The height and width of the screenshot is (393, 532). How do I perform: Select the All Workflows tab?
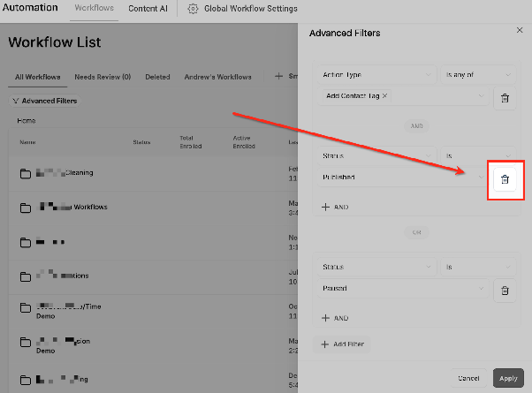pyautogui.click(x=37, y=77)
